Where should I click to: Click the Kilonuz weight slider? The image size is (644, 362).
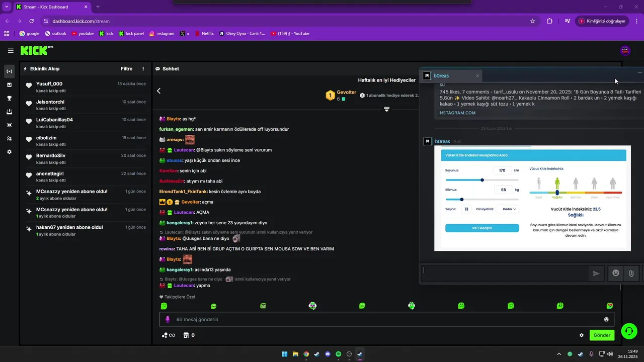pyautogui.click(x=482, y=200)
